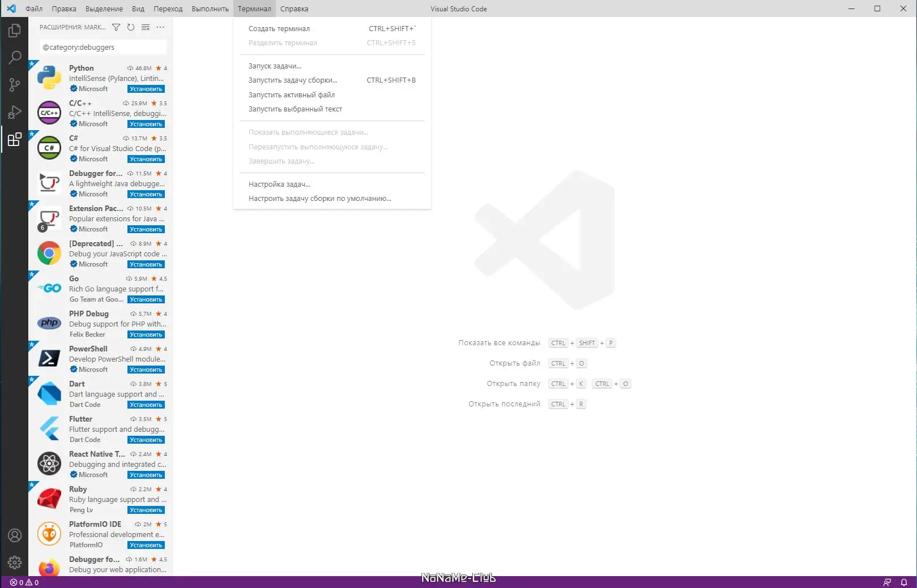
Task: Install the Debugger for Java extension
Action: pyautogui.click(x=146, y=194)
